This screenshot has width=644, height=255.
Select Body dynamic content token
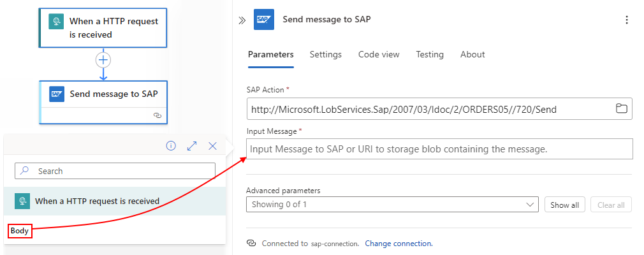pos(20,231)
